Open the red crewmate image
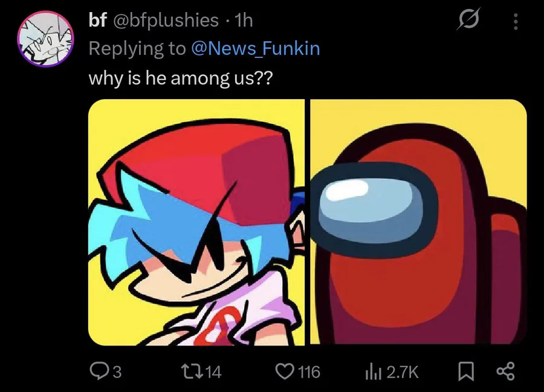This screenshot has height=392, width=544. pyautogui.click(x=418, y=222)
